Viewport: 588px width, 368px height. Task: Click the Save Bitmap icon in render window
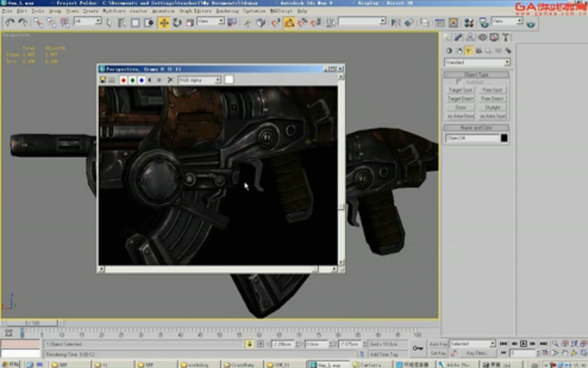click(x=103, y=80)
